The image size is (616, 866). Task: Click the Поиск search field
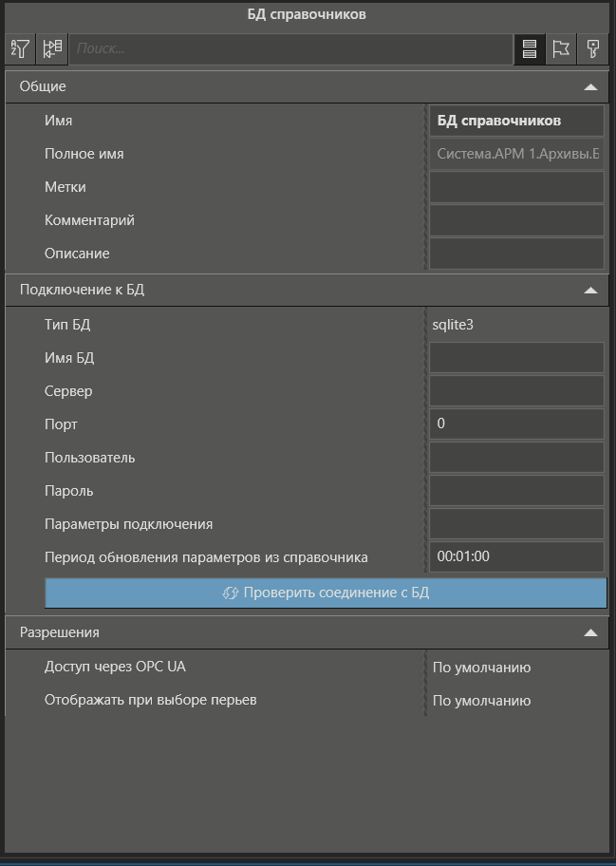(x=290, y=48)
